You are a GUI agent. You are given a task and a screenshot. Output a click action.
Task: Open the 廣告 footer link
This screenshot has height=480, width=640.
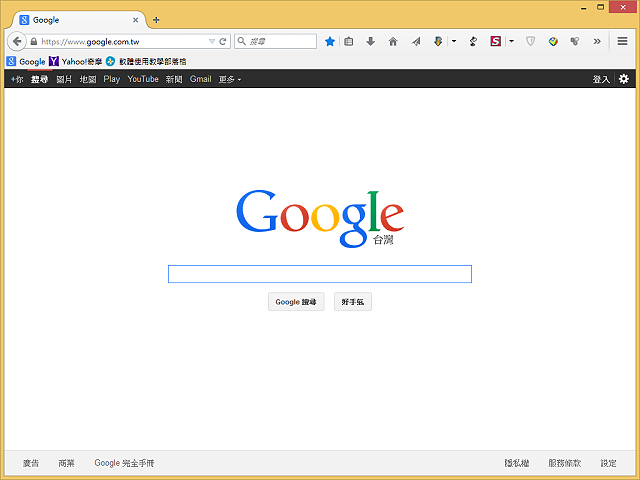31,463
